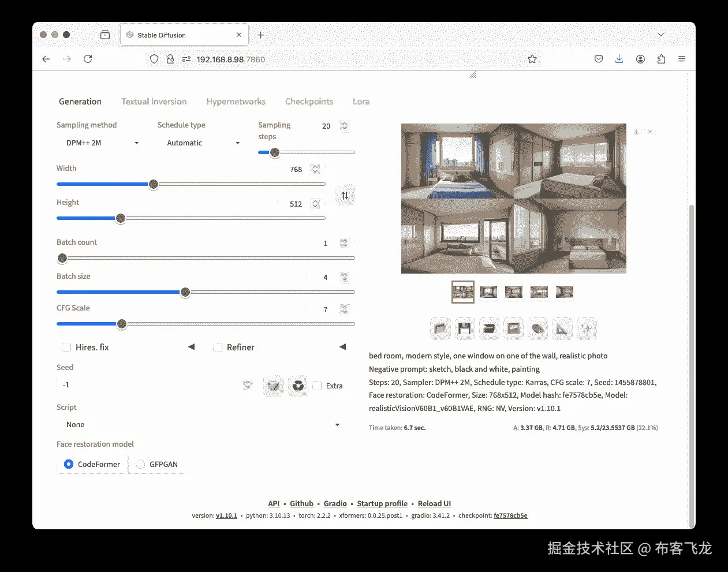The image size is (728, 572).
Task: Enable the Refiner checkbox
Action: click(x=218, y=347)
